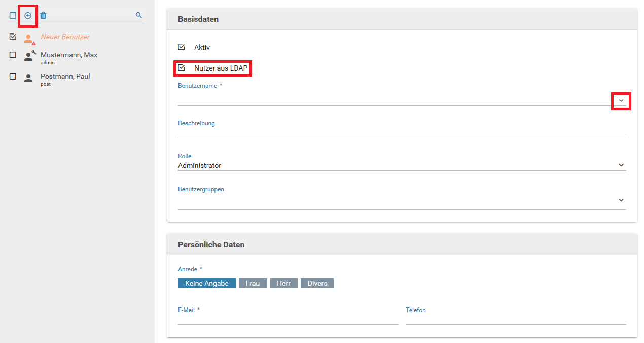Expand the Benutzername dropdown arrow

621,101
